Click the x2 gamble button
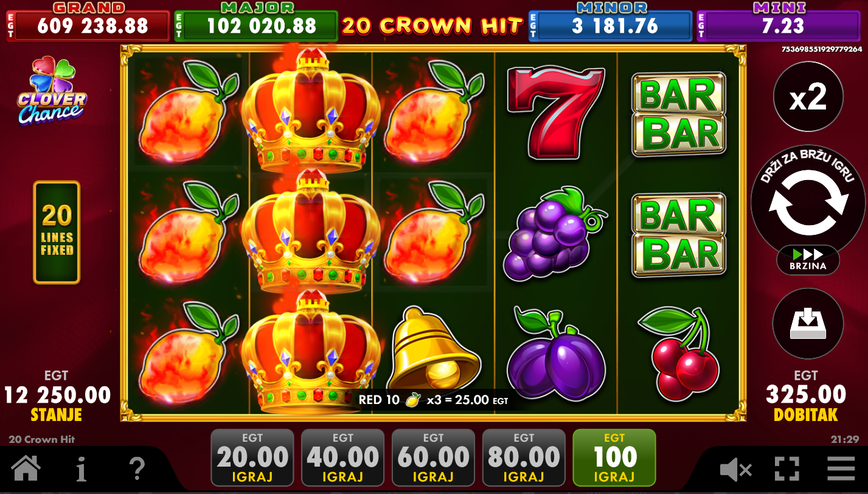Screen dimensions: 868x494 tap(808, 97)
